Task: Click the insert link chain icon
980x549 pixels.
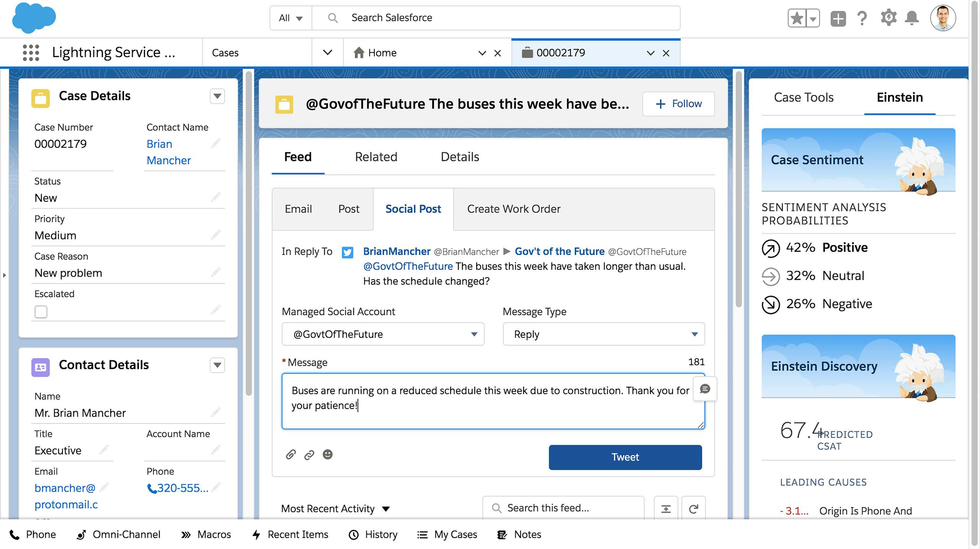Action: tap(309, 455)
